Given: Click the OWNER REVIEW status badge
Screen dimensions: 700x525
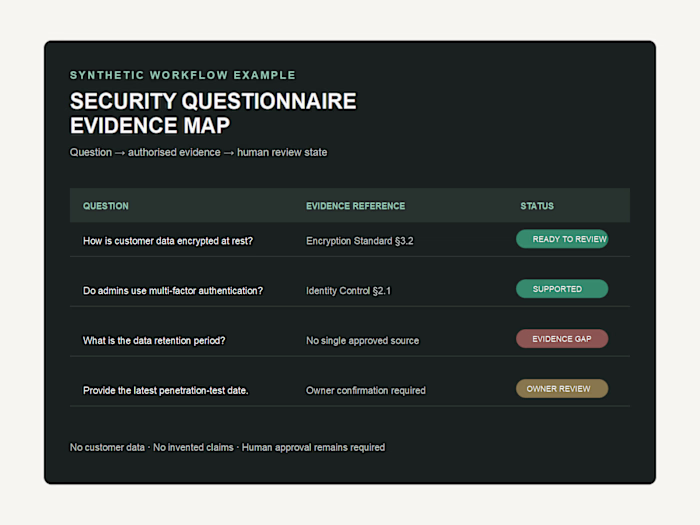Looking at the screenshot, I should tap(562, 389).
